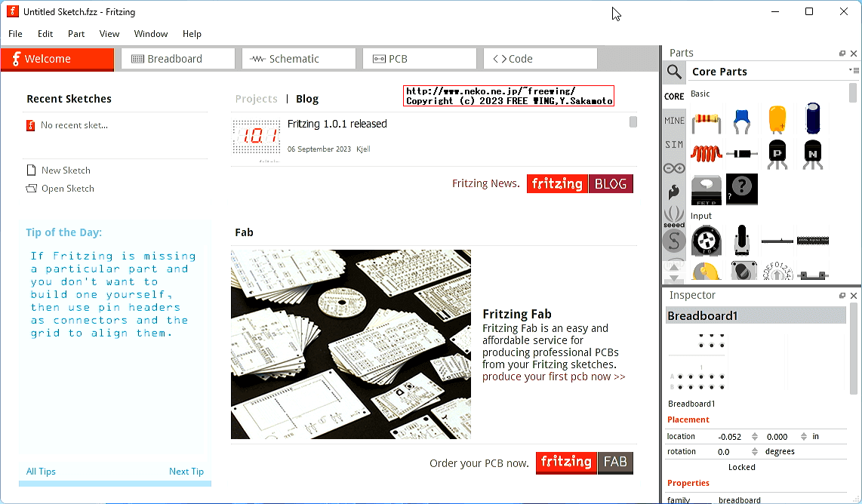The height and width of the screenshot is (504, 862).
Task: Click Open Sketch link
Action: click(60, 189)
